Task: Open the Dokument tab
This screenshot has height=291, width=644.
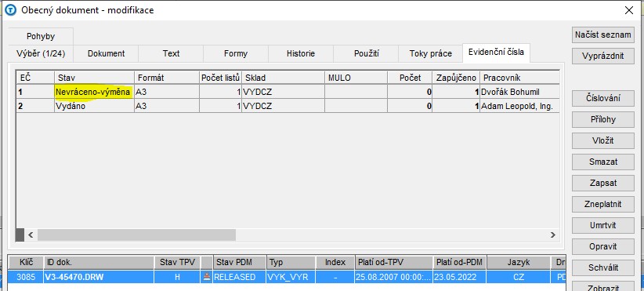Action: coord(106,53)
